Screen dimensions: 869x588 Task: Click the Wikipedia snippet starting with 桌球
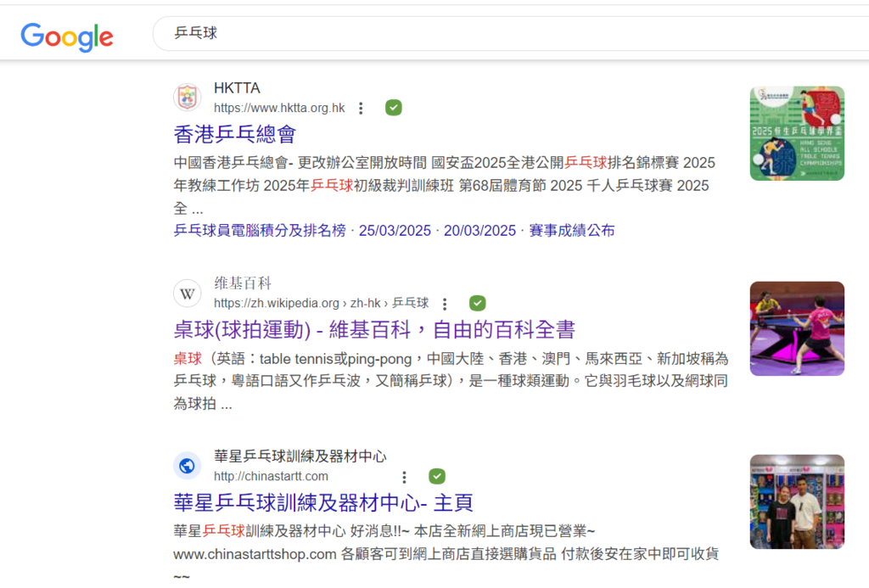click(x=451, y=381)
